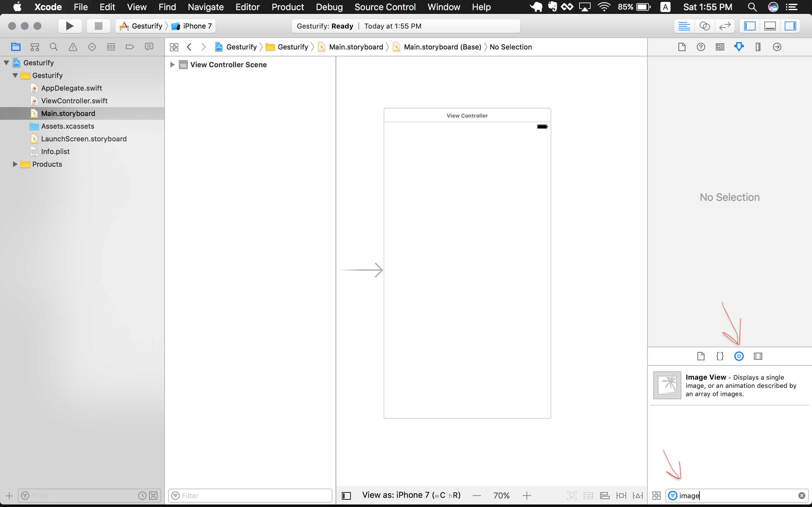
Task: Hide the utilities panel
Action: (x=790, y=26)
